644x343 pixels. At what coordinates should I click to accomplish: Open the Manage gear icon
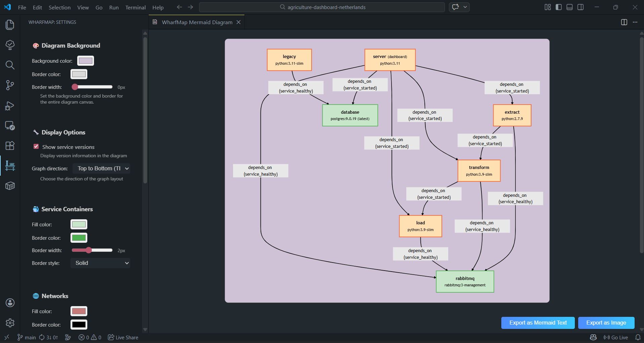pos(10,323)
